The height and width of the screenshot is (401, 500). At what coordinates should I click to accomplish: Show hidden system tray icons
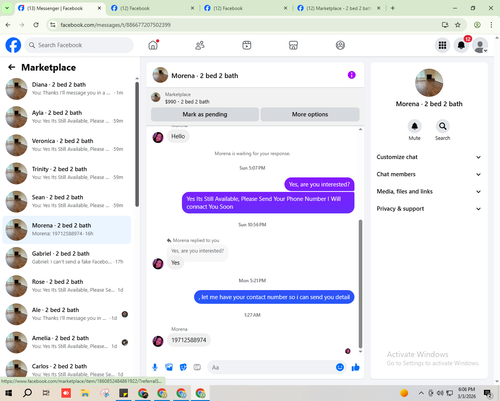(421, 393)
